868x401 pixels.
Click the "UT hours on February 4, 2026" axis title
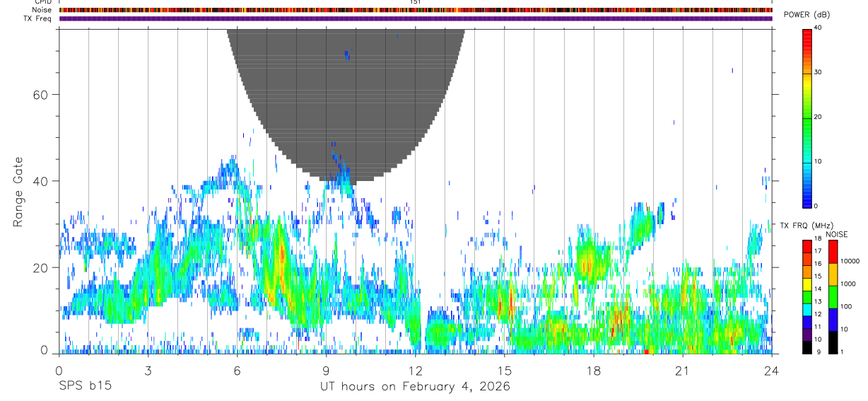pos(416,387)
